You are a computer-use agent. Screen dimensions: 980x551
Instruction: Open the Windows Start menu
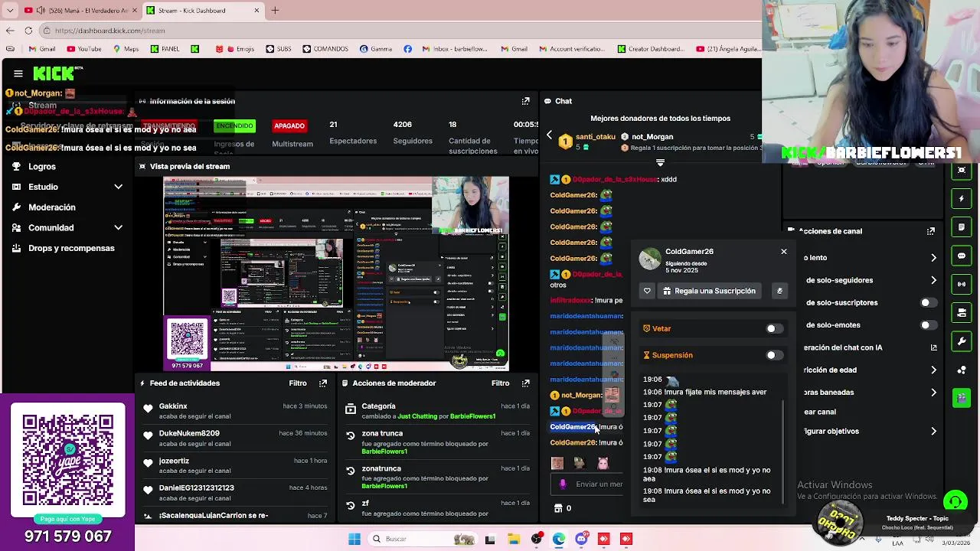354,539
